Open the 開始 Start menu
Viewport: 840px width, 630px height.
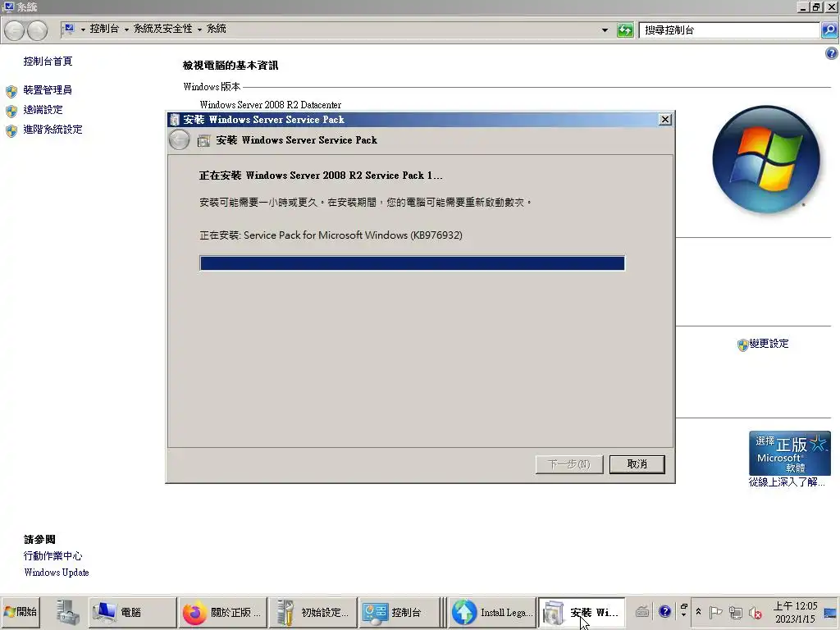tap(21, 612)
